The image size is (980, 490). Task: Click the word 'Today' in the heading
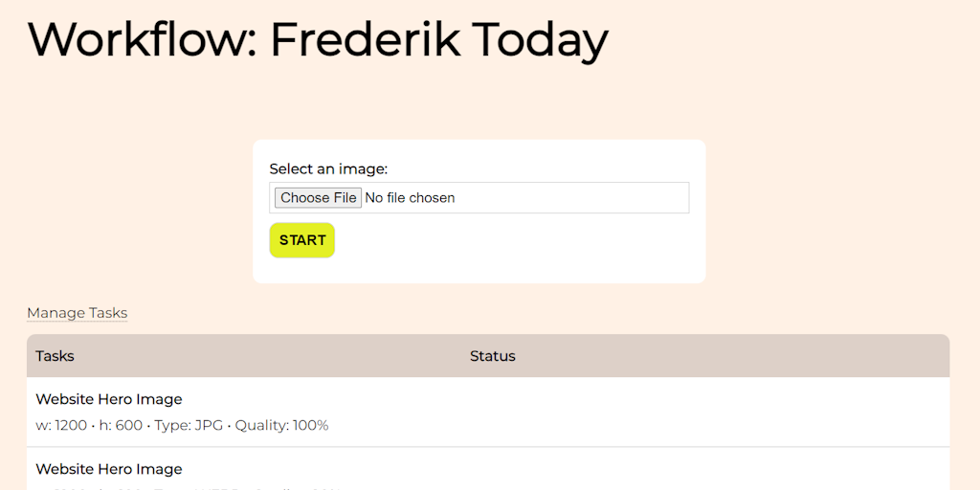[540, 39]
